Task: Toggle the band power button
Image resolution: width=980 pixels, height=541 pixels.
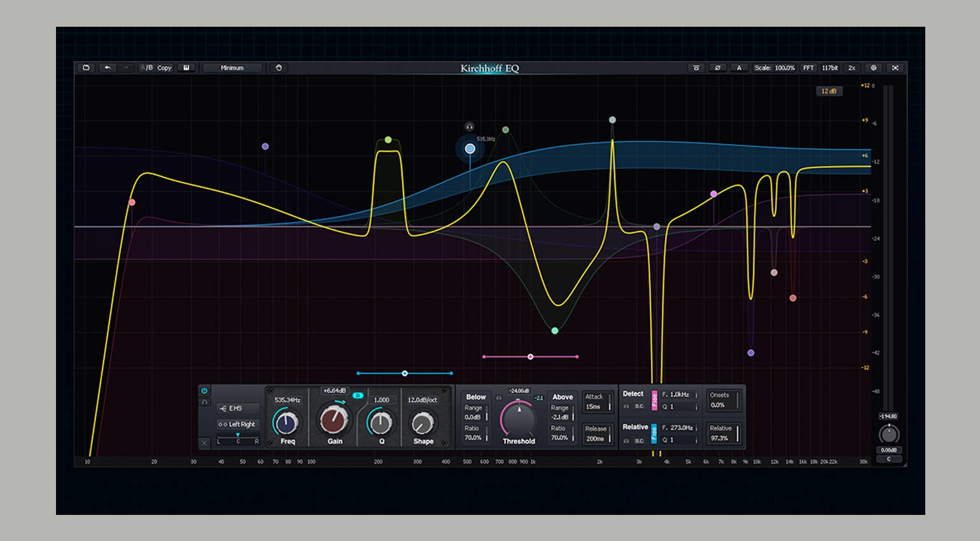Action: click(204, 391)
